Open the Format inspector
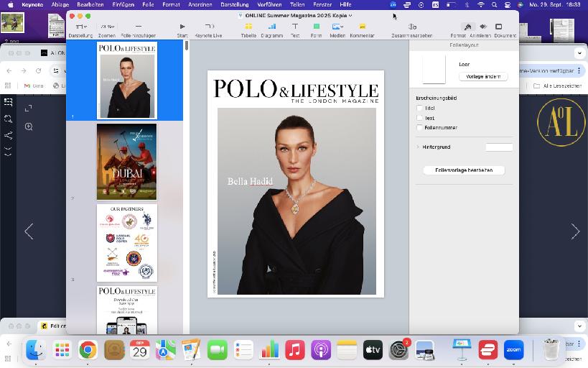The width and height of the screenshot is (588, 368). point(467,27)
